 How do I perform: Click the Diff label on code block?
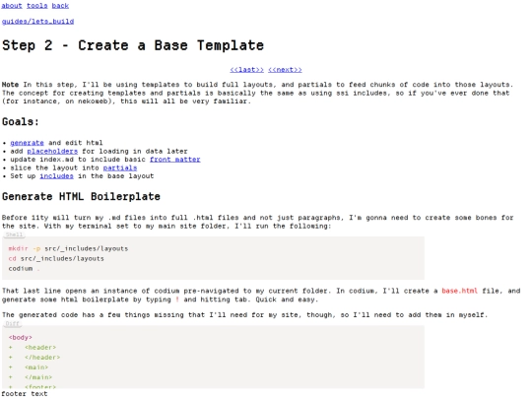pyautogui.click(x=13, y=324)
